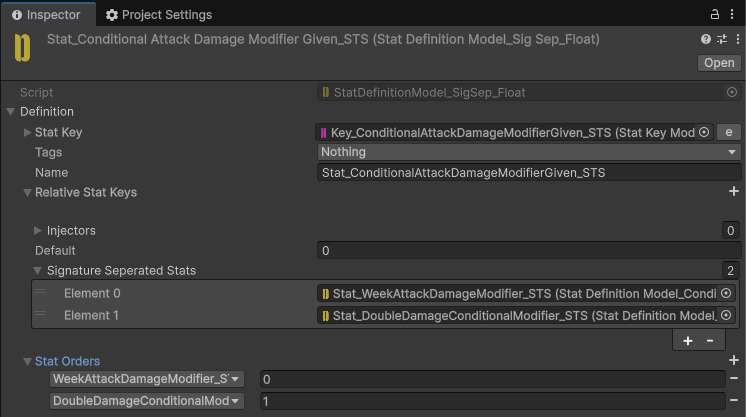Click the help question mark icon
The width and height of the screenshot is (746, 417).
pos(706,39)
